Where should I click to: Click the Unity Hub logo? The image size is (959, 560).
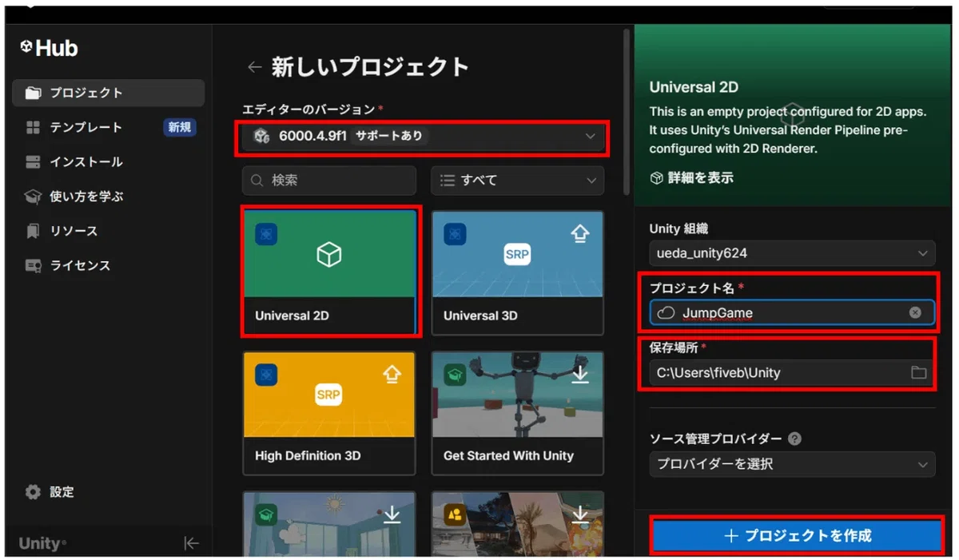tap(49, 49)
